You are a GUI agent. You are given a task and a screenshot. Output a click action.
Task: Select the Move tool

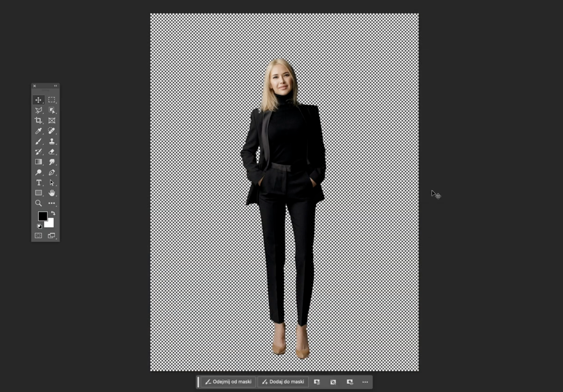click(x=38, y=100)
